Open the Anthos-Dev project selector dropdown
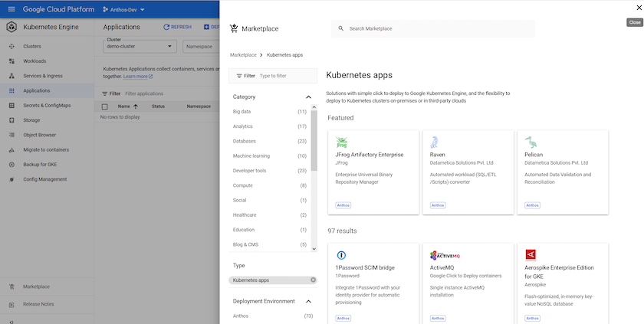644x324 pixels. pyautogui.click(x=124, y=8)
